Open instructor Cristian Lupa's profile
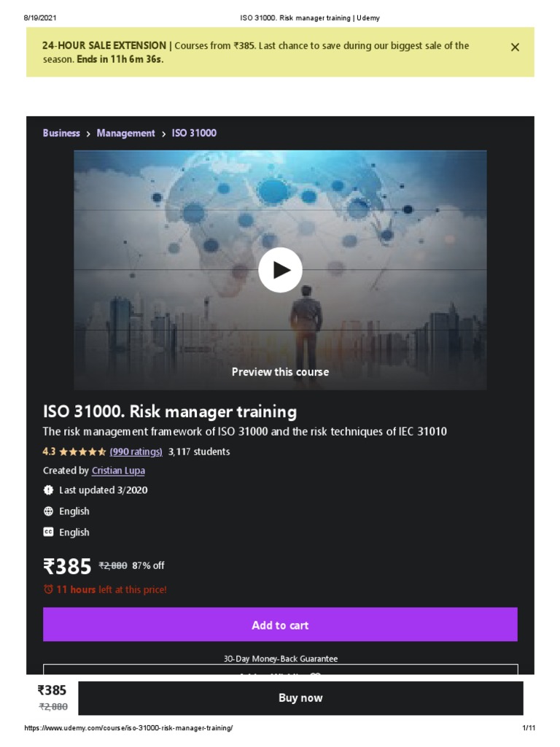Image resolution: width=560 pixels, height=747 pixels. tap(118, 471)
